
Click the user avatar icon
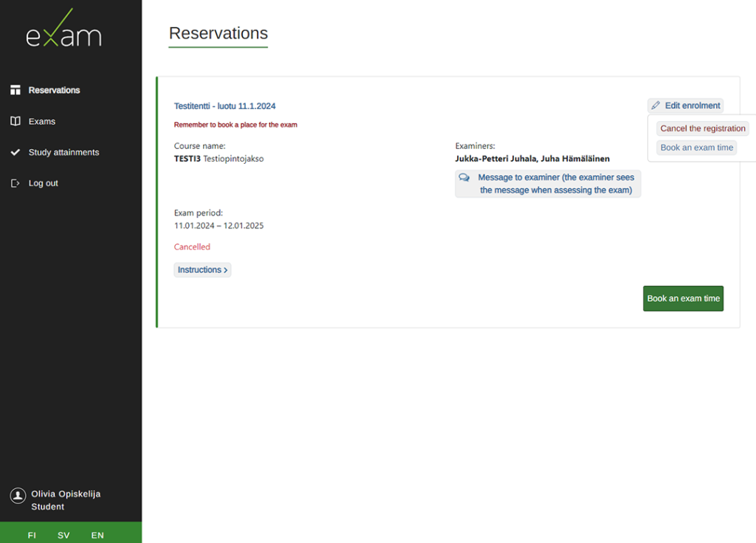pyautogui.click(x=18, y=495)
